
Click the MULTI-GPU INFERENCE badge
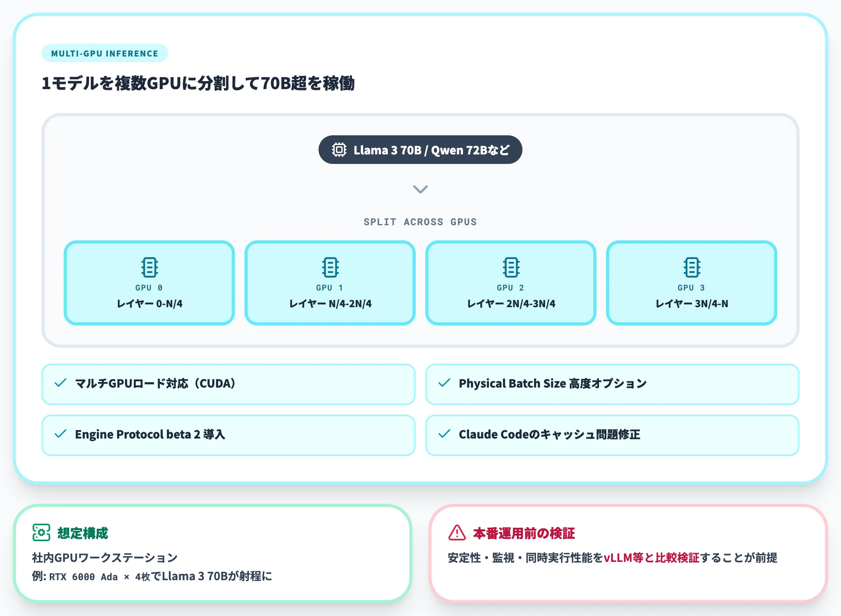click(x=105, y=53)
